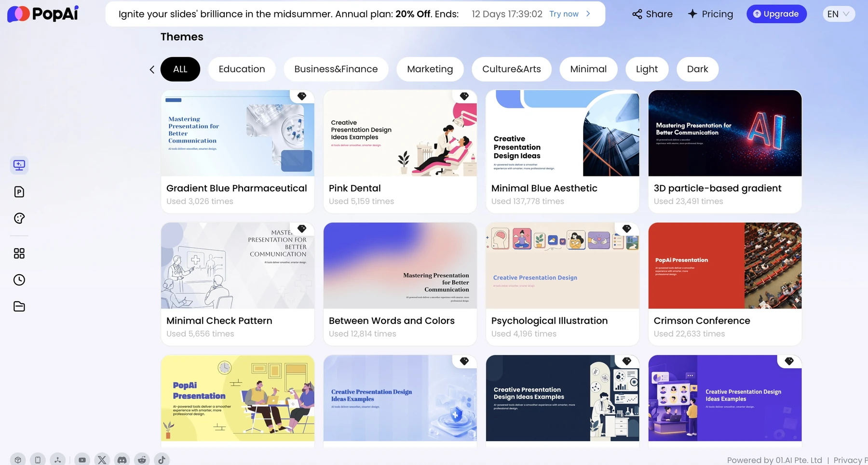868x465 pixels.
Task: Click the Upgrade button
Action: click(776, 14)
